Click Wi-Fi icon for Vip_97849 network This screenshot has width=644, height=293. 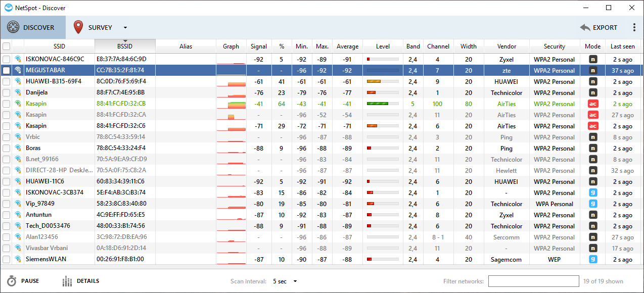pyautogui.click(x=18, y=204)
